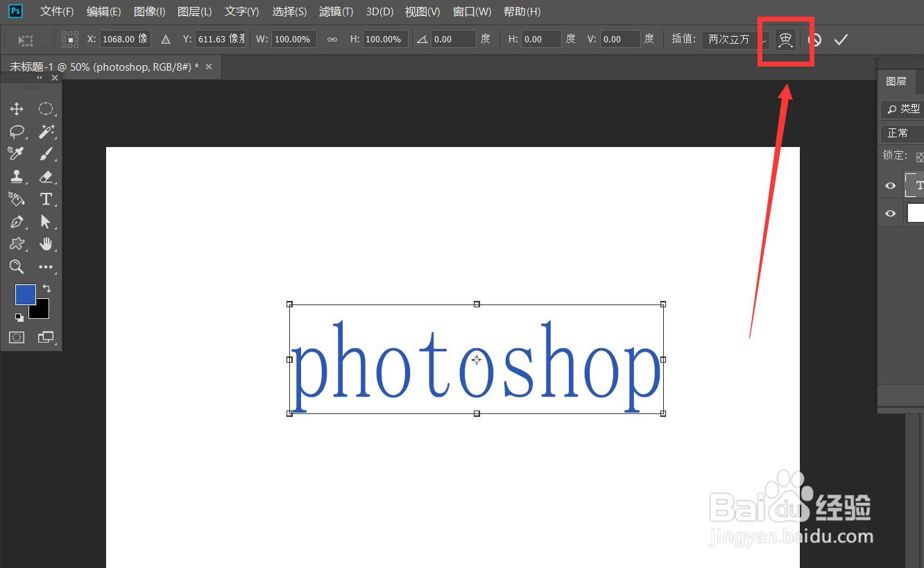Viewport: 924px width, 568px height.
Task: Open the 帮助(H) menu
Action: pos(522,12)
